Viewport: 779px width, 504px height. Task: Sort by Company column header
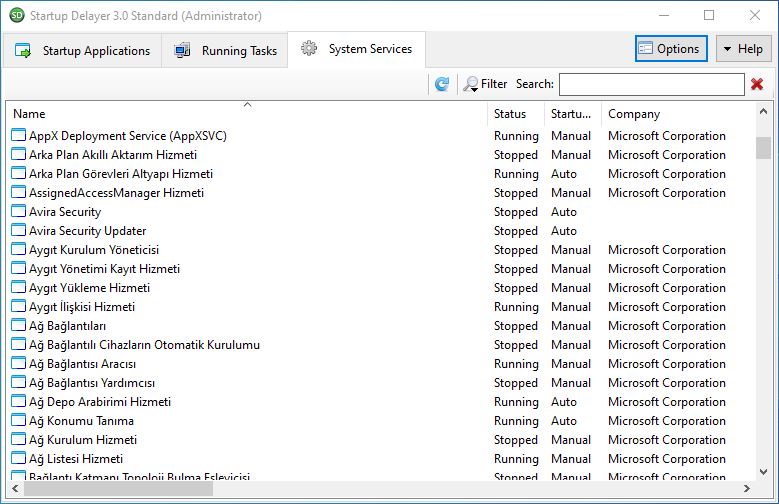pos(678,114)
